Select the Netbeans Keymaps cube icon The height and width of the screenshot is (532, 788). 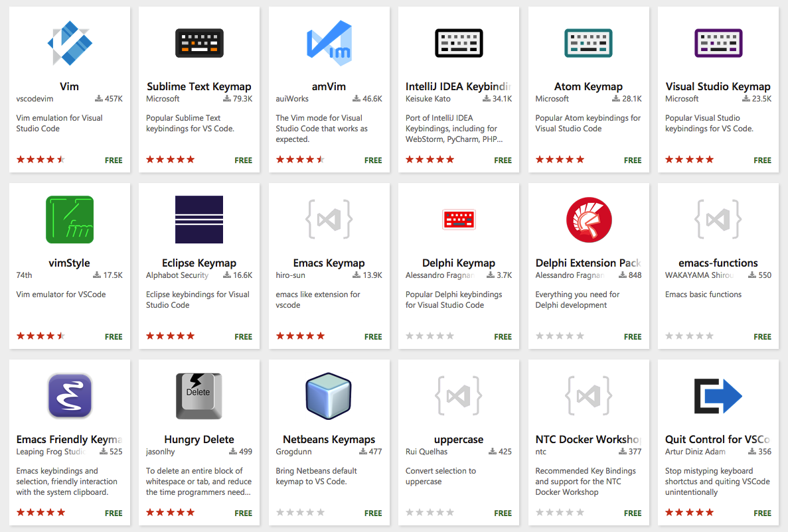[x=329, y=396]
